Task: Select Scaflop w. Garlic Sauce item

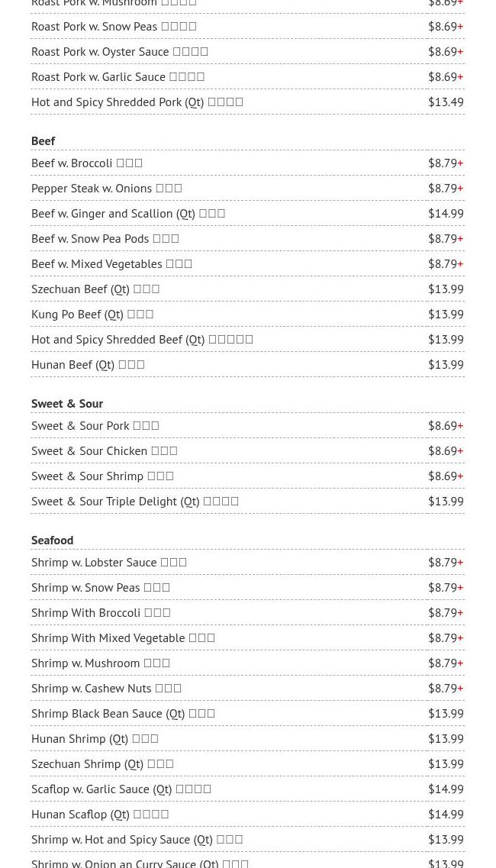Action: pos(121,789)
